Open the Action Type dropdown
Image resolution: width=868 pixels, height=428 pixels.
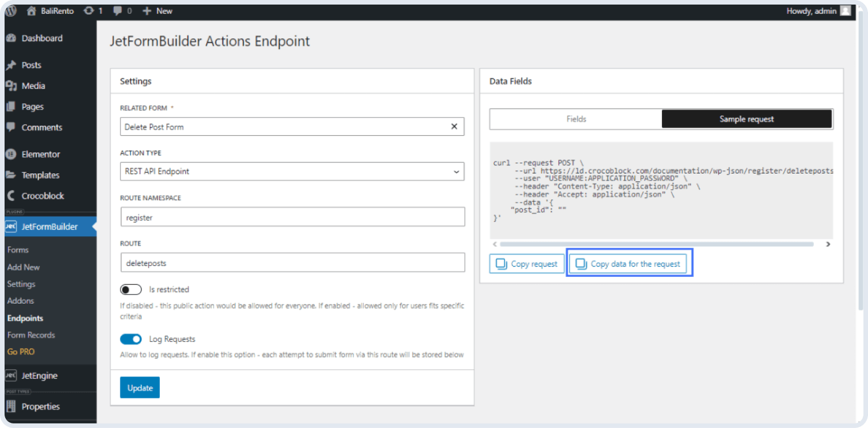(456, 171)
